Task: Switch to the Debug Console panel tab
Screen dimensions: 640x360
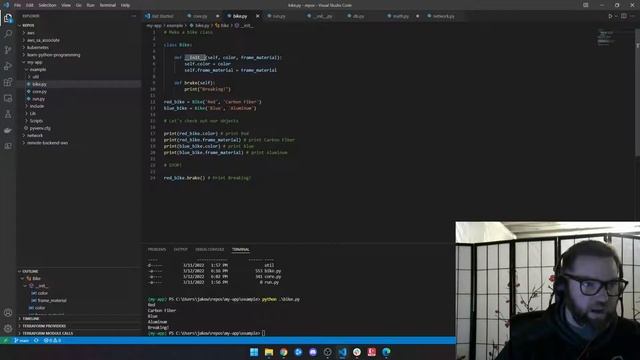Action: pyautogui.click(x=209, y=249)
